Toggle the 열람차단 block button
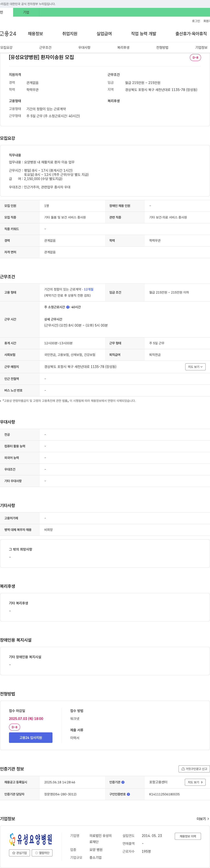This screenshot has width=210, height=868. [x=42, y=853]
